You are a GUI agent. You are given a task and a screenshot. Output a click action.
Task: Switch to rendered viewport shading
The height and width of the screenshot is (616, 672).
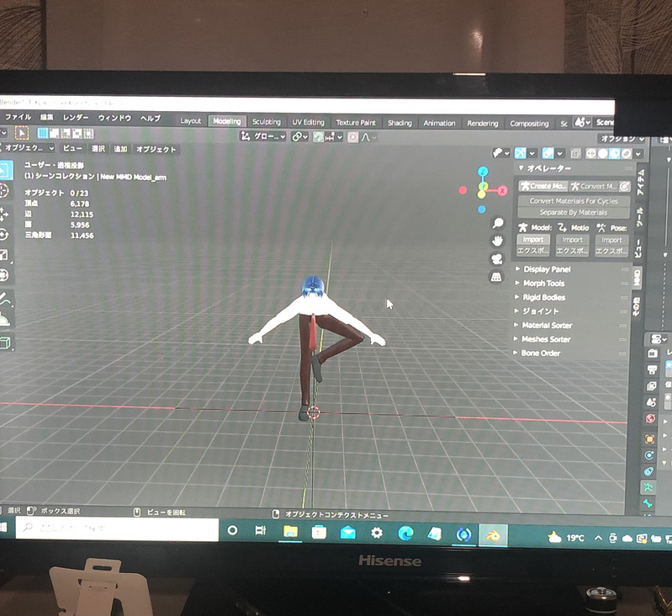coord(626,153)
